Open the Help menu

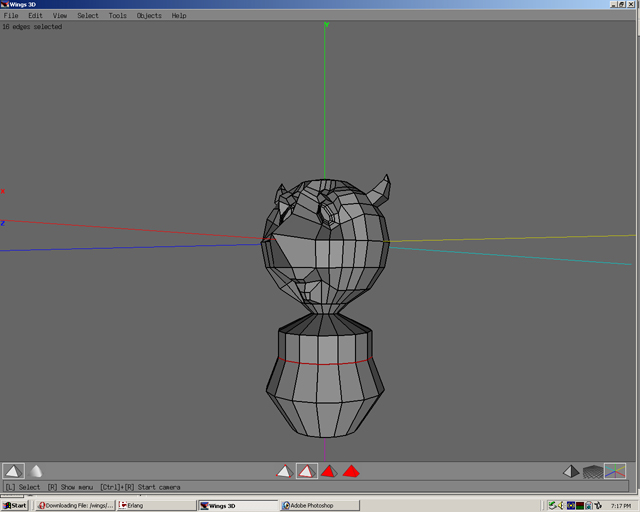point(179,16)
